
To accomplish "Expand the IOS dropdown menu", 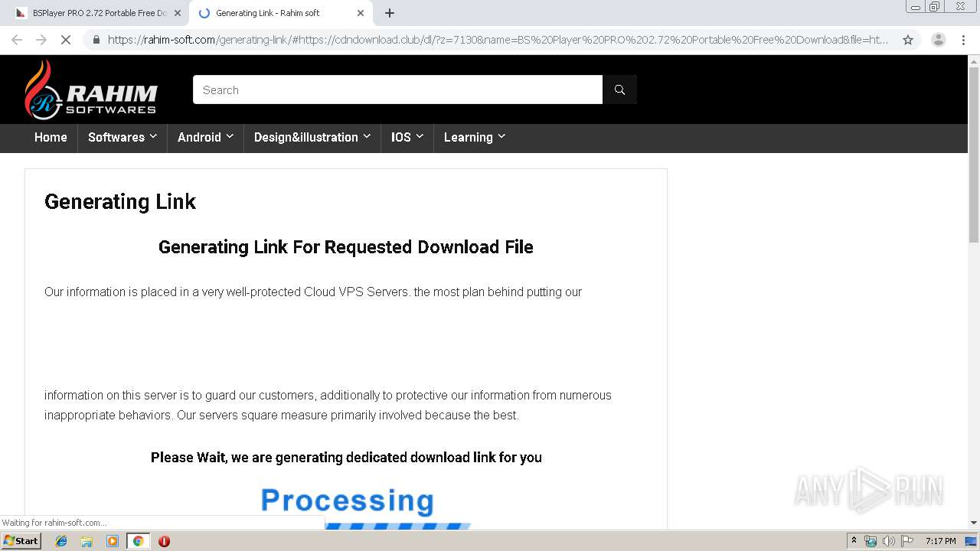I will click(407, 138).
